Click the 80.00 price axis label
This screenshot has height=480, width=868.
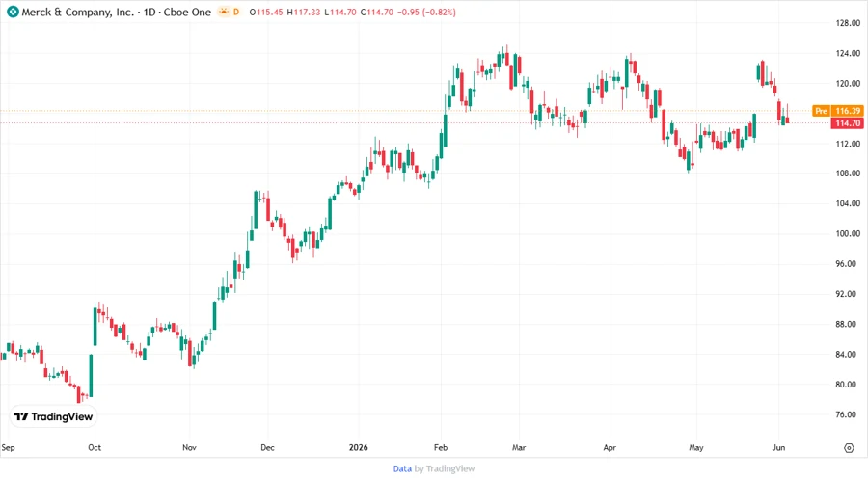click(848, 385)
